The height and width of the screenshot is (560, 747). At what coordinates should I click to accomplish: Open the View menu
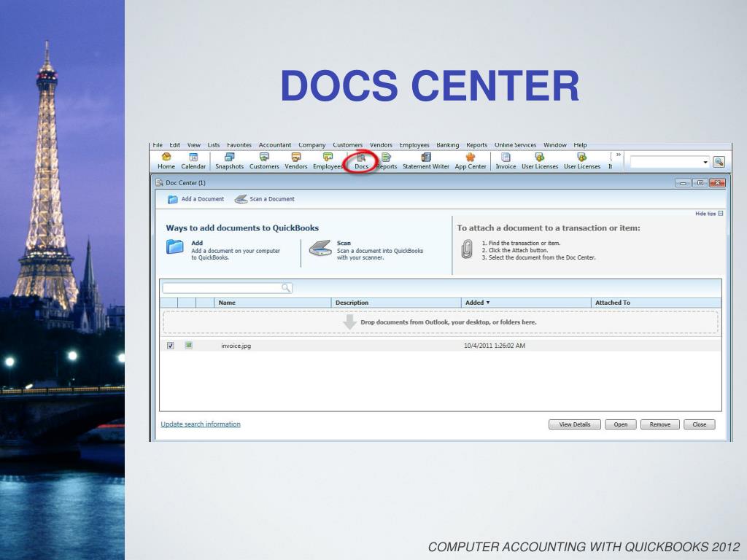click(194, 145)
